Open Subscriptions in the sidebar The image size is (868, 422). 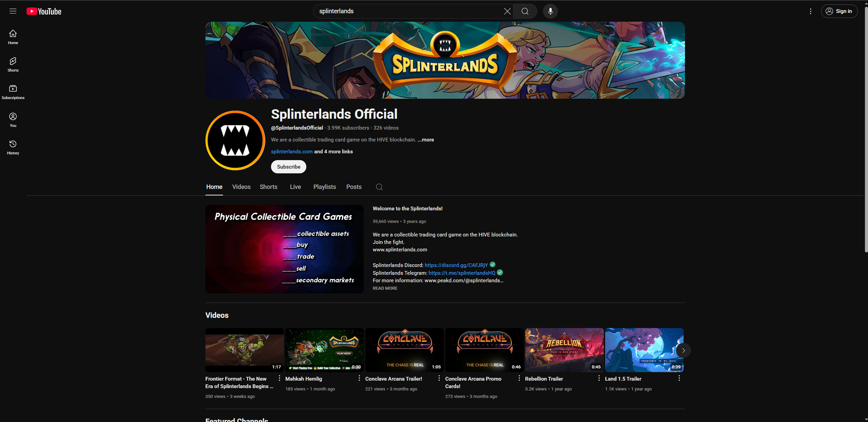[13, 92]
